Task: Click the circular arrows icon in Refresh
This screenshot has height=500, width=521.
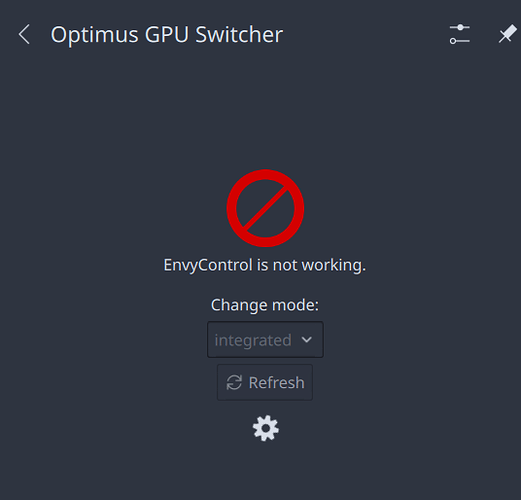Action: point(234,382)
